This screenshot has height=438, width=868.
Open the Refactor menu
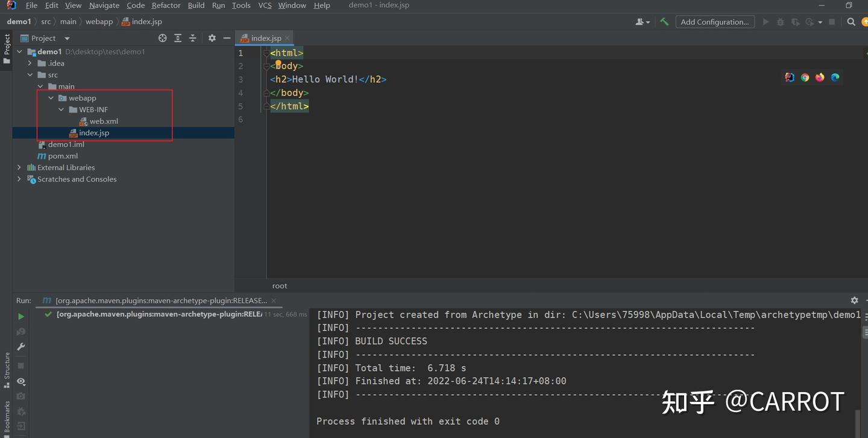point(166,5)
